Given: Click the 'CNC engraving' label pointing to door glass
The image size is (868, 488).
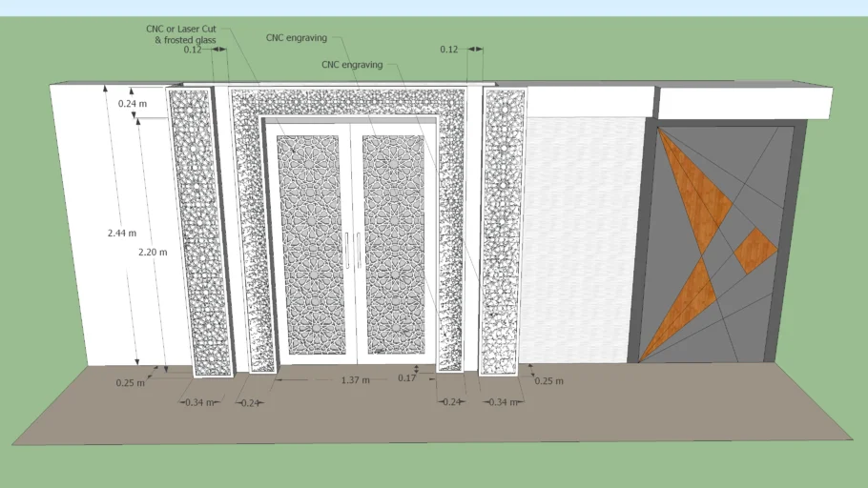Looking at the screenshot, I should [x=296, y=37].
